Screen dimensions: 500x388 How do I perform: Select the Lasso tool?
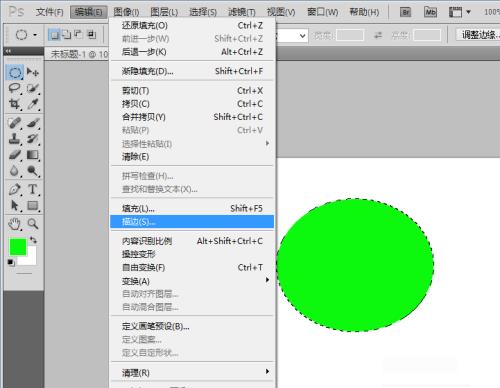click(15, 88)
